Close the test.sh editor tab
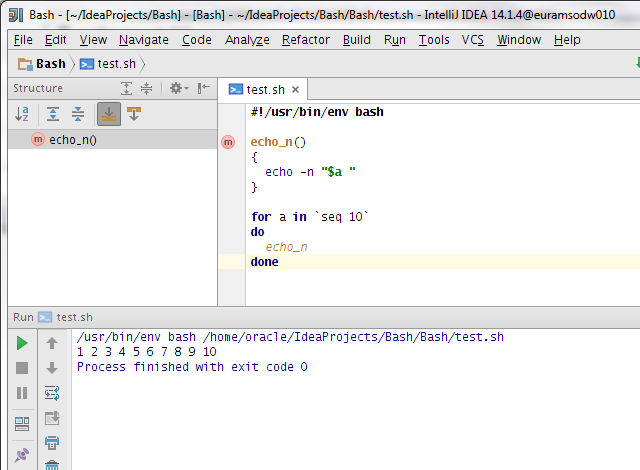This screenshot has width=640, height=470. (x=296, y=89)
